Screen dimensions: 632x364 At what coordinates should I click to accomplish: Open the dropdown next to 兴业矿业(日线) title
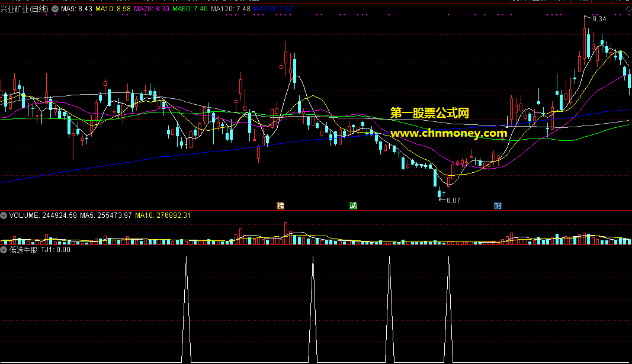[x=55, y=9]
